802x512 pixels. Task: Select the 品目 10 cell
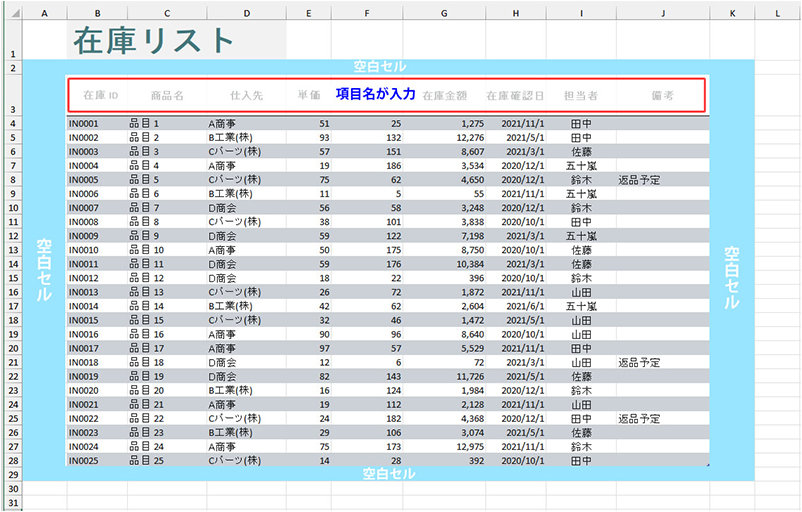point(167,250)
